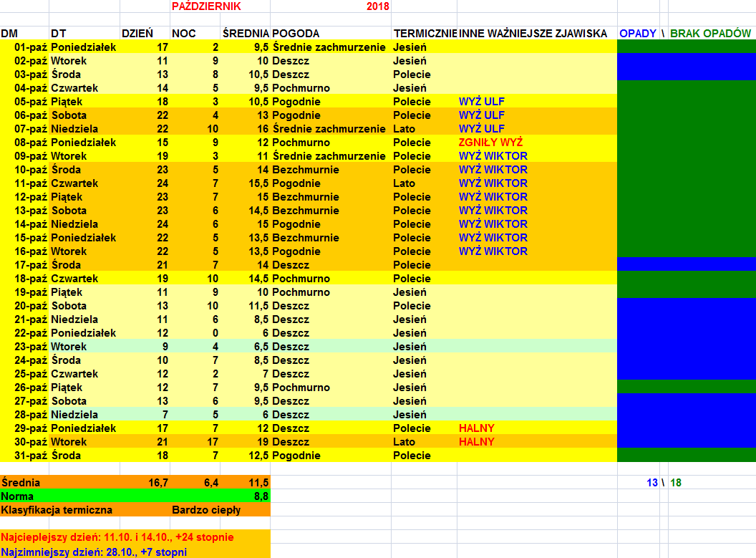Click the 31-paź date cell

31,456
